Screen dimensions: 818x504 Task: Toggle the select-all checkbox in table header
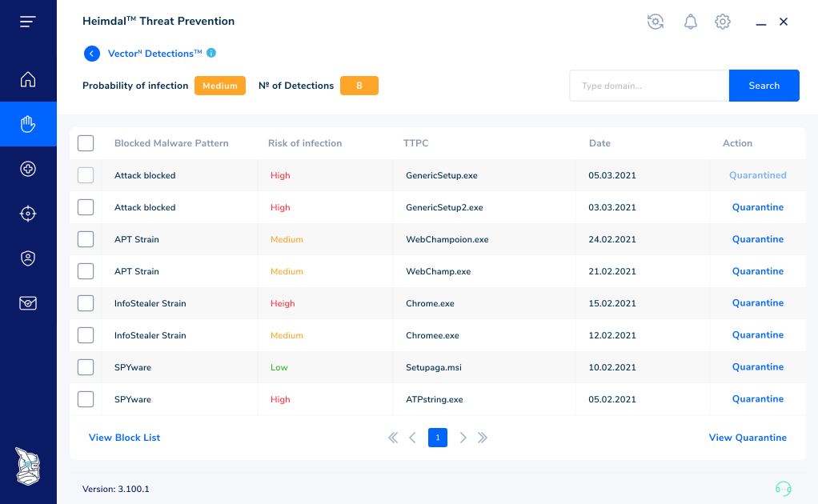click(x=86, y=143)
